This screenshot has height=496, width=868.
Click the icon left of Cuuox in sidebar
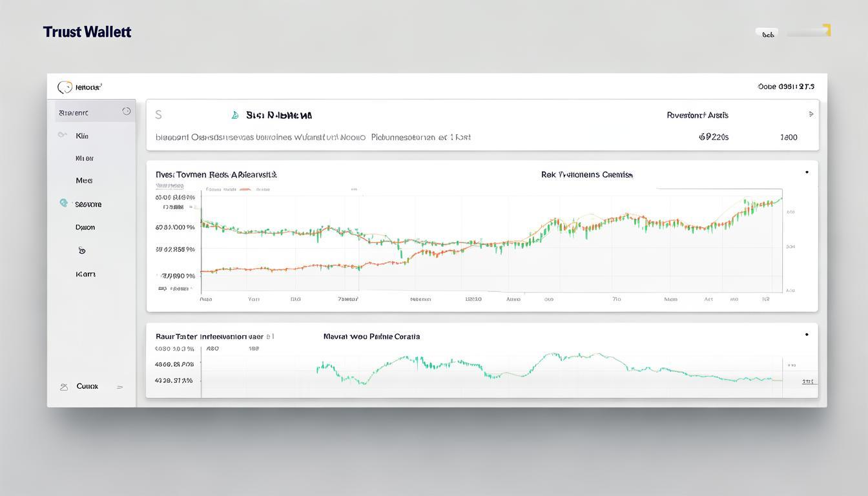pyautogui.click(x=64, y=387)
